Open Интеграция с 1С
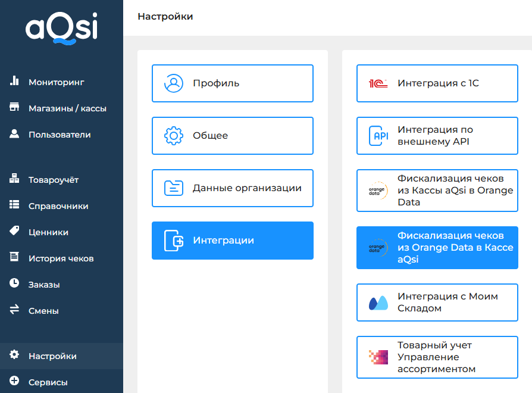Screen dimensions: 532x393 click(x=437, y=83)
